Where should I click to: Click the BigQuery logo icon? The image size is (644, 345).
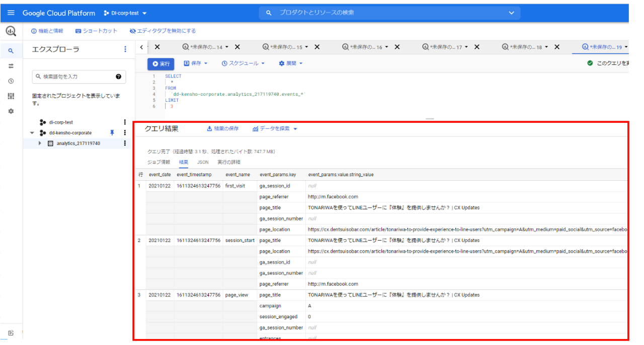(11, 31)
